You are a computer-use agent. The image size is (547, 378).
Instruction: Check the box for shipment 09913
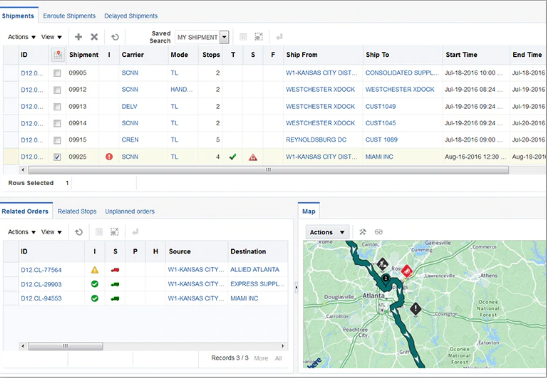(57, 107)
